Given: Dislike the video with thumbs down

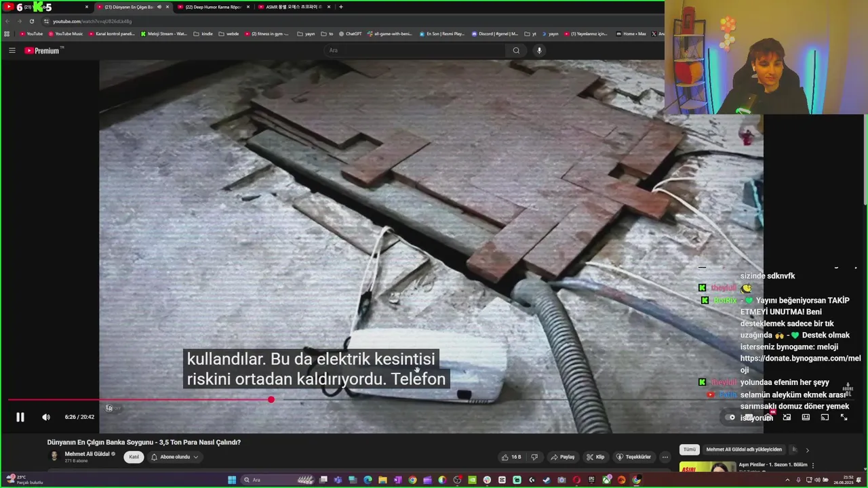Looking at the screenshot, I should (534, 457).
